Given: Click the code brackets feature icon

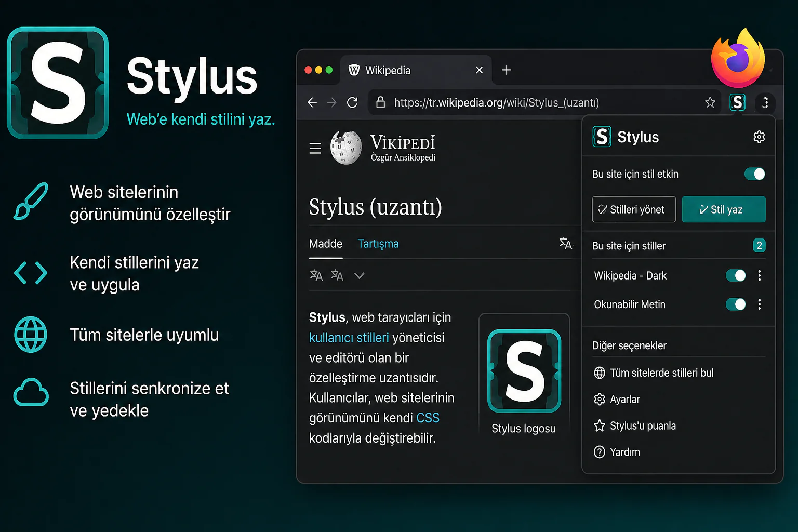Looking at the screenshot, I should click(31, 273).
